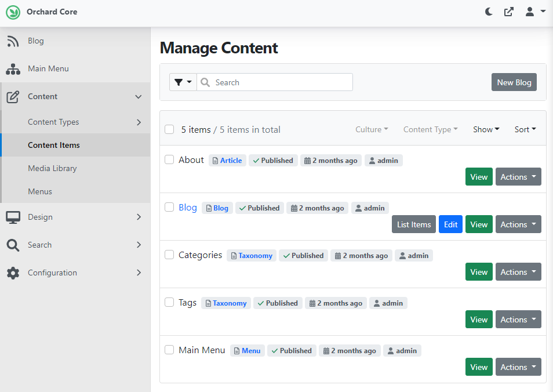Open Search section label in sidebar
Image resolution: width=553 pixels, height=392 pixels.
coord(39,245)
